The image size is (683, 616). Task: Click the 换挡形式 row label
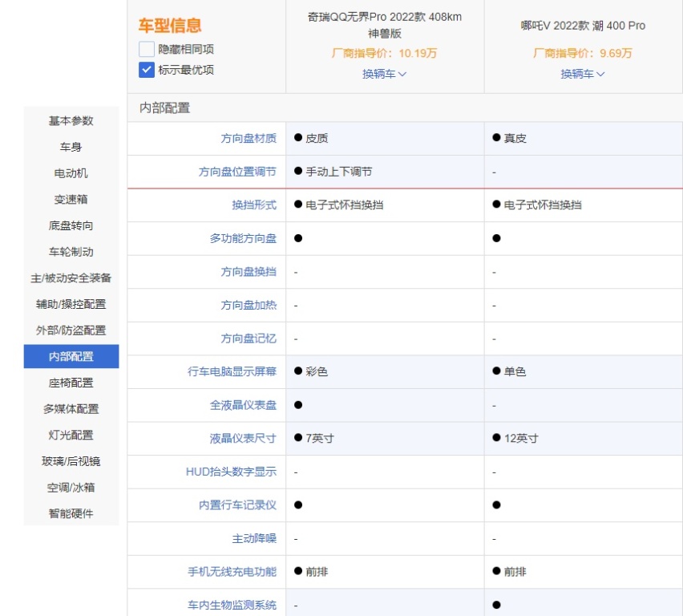click(x=254, y=205)
